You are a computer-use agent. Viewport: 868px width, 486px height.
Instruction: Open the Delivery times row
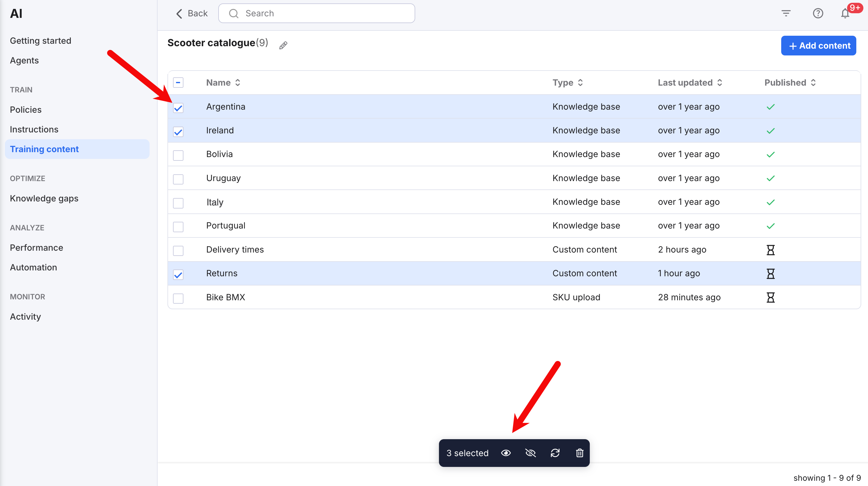pyautogui.click(x=235, y=249)
